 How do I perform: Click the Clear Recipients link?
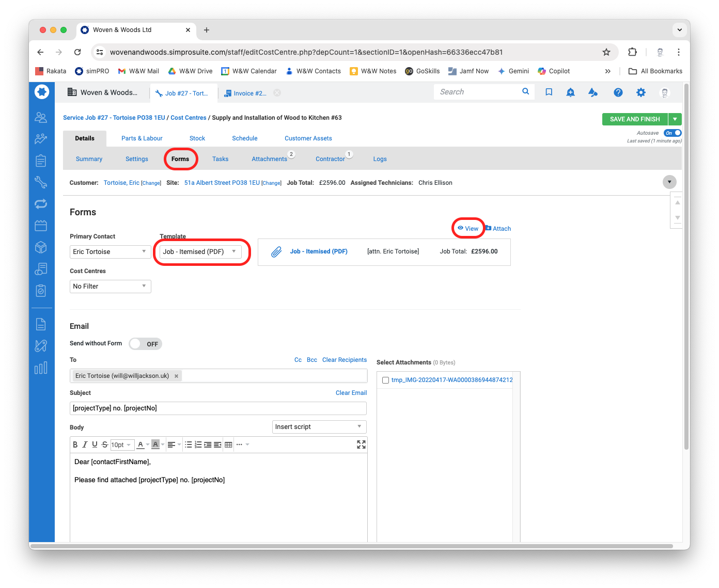coord(344,360)
